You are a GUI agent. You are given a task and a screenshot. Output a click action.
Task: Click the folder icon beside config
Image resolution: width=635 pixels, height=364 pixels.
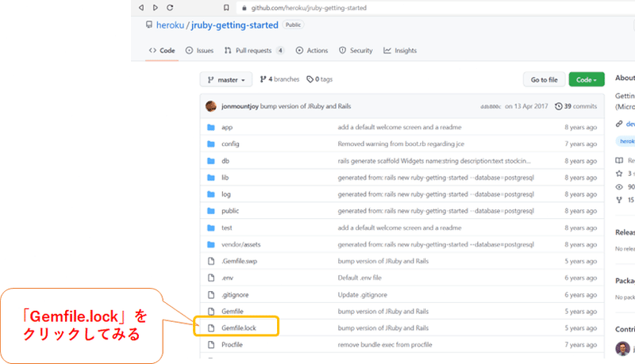click(x=211, y=144)
